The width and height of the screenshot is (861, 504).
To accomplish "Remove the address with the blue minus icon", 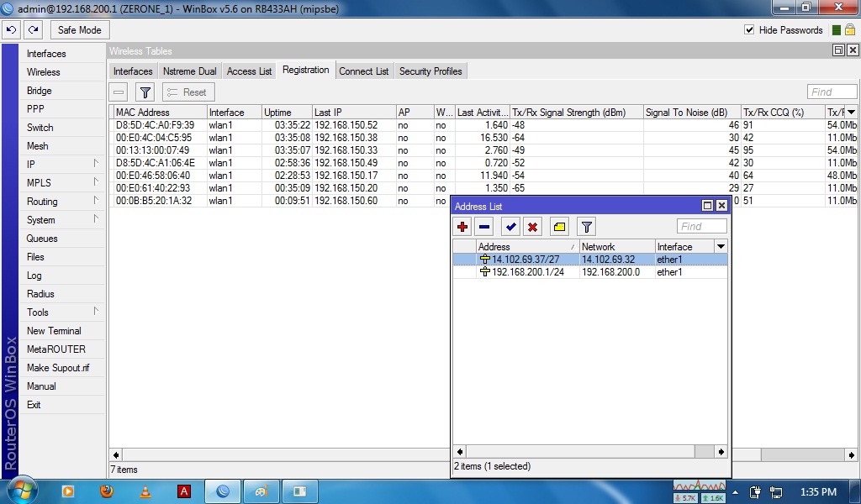I will [x=484, y=227].
